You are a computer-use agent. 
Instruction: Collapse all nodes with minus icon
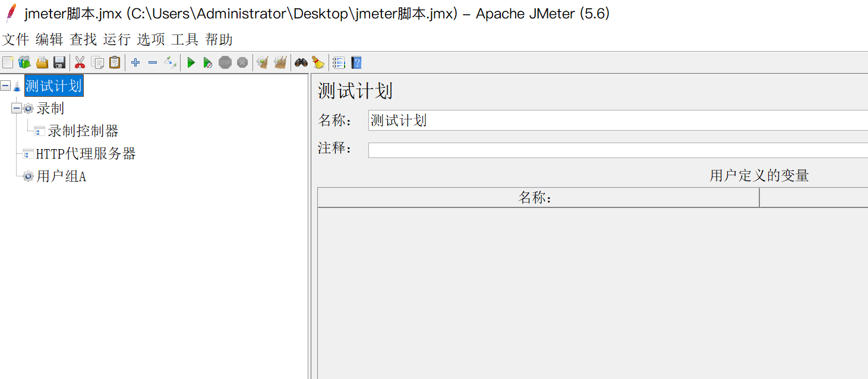click(153, 62)
